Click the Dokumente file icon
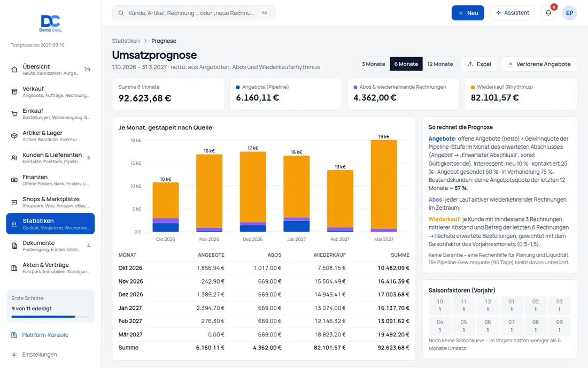The width and height of the screenshot is (588, 368). point(14,246)
